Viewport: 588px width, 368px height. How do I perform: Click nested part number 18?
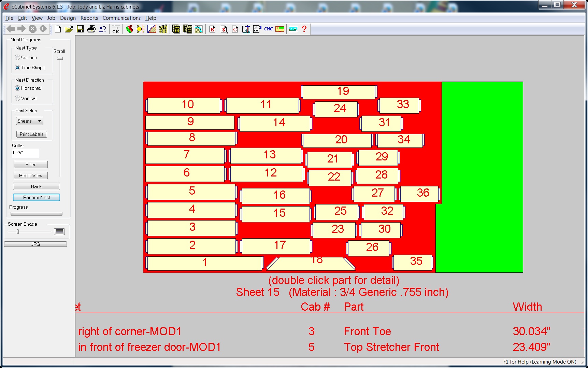coord(311,264)
